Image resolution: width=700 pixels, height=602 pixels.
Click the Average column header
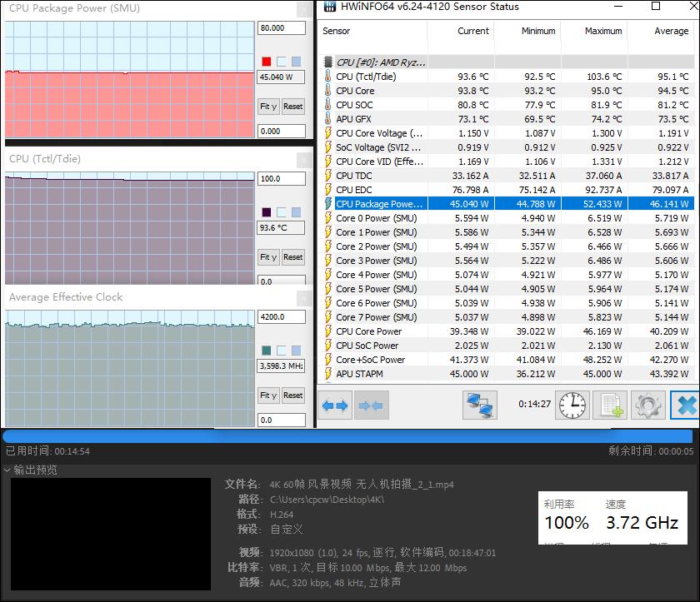pos(671,31)
